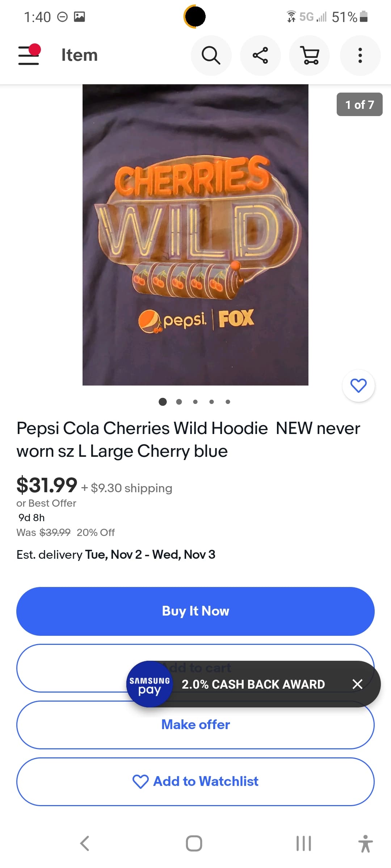Open the Cherries Wild hoodie photo
Image resolution: width=391 pixels, height=868 pixels.
[195, 235]
